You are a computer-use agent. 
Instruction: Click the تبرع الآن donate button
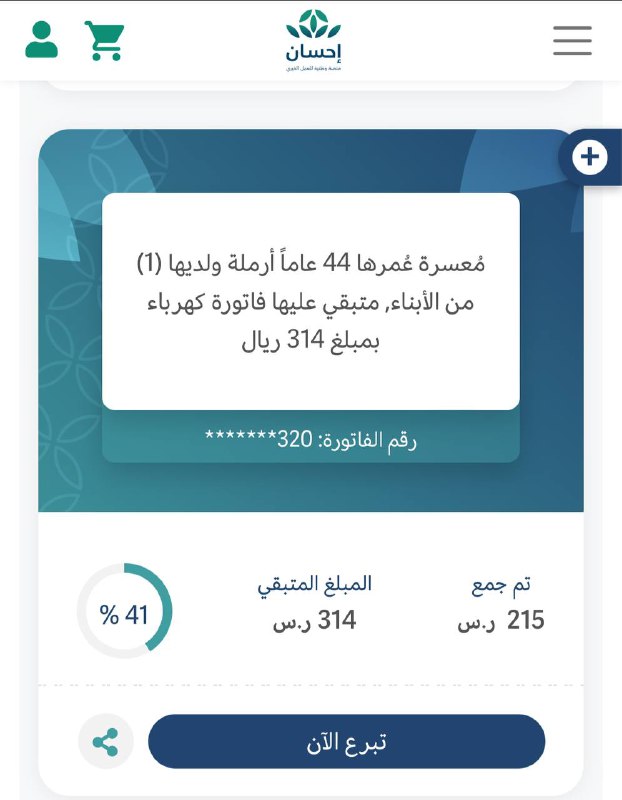(x=346, y=741)
